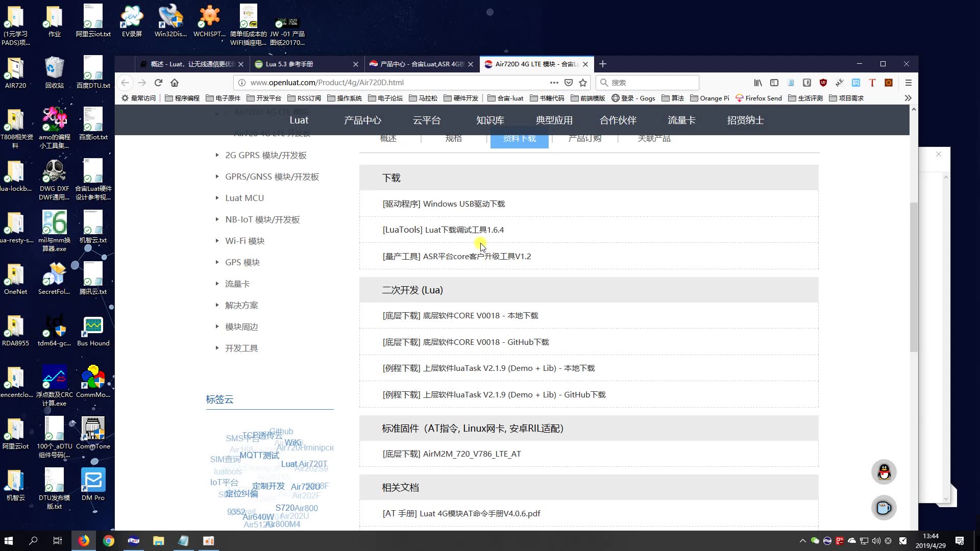Expand the Wi-Fi 模块 sidebar item
This screenshot has width=980, height=551.
(244, 241)
